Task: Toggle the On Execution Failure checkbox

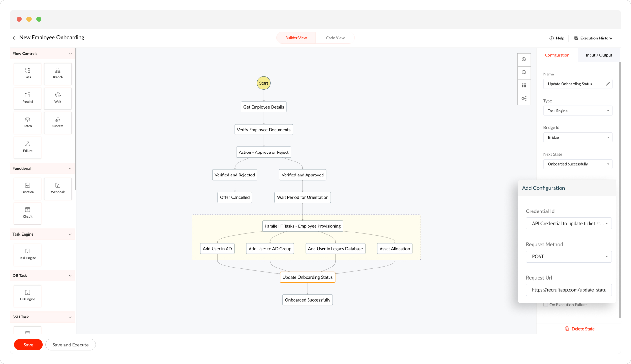Action: point(545,305)
